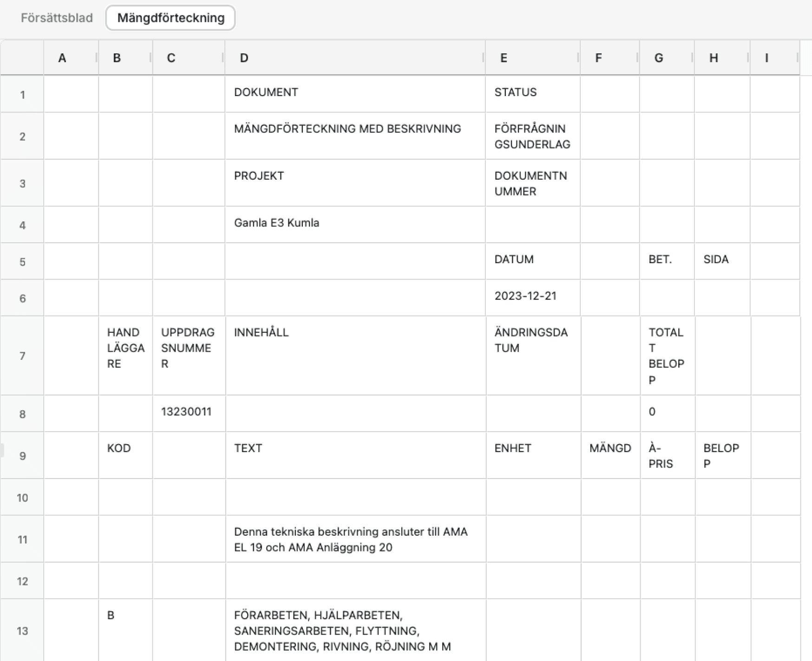Select row 6 header
The width and height of the screenshot is (812, 661).
click(x=22, y=298)
